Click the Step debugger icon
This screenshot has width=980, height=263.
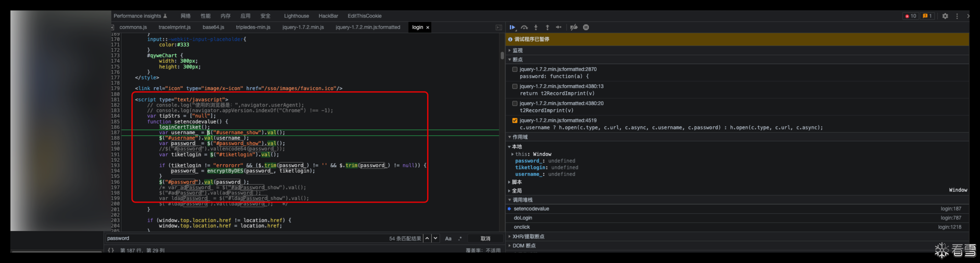(558, 28)
